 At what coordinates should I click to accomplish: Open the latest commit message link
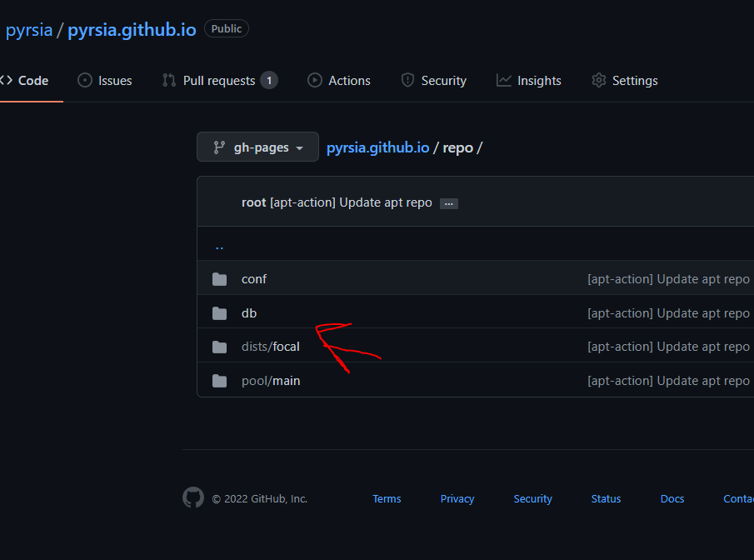point(351,202)
